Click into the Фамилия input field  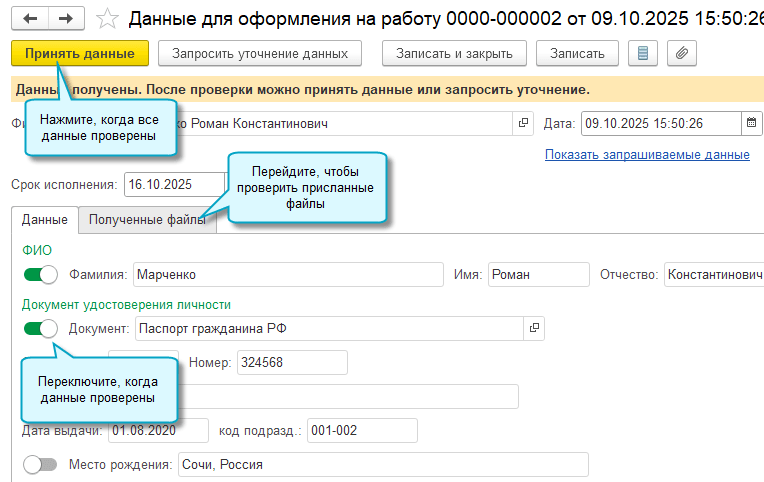coord(287,275)
